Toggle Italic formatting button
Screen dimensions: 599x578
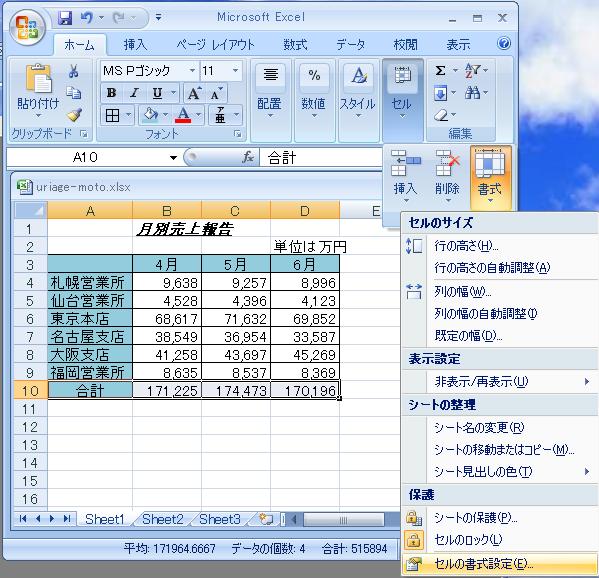tap(134, 93)
